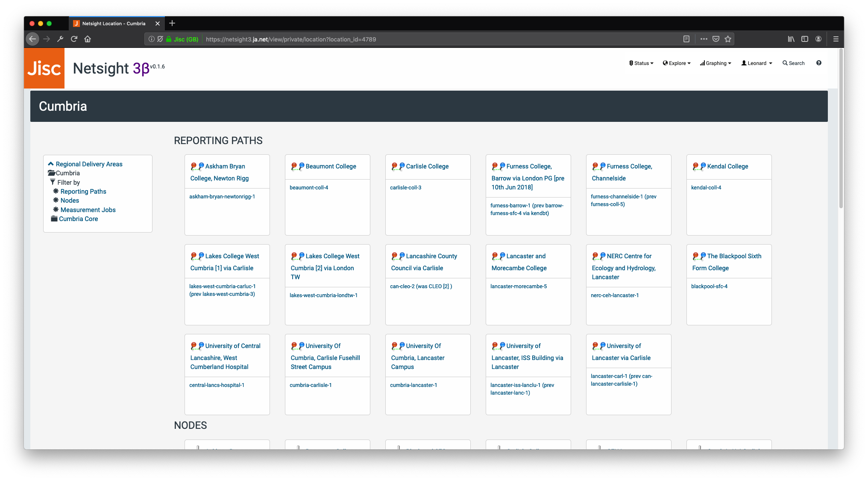Image resolution: width=868 pixels, height=481 pixels.
Task: Filter by Nodes
Action: tap(70, 201)
